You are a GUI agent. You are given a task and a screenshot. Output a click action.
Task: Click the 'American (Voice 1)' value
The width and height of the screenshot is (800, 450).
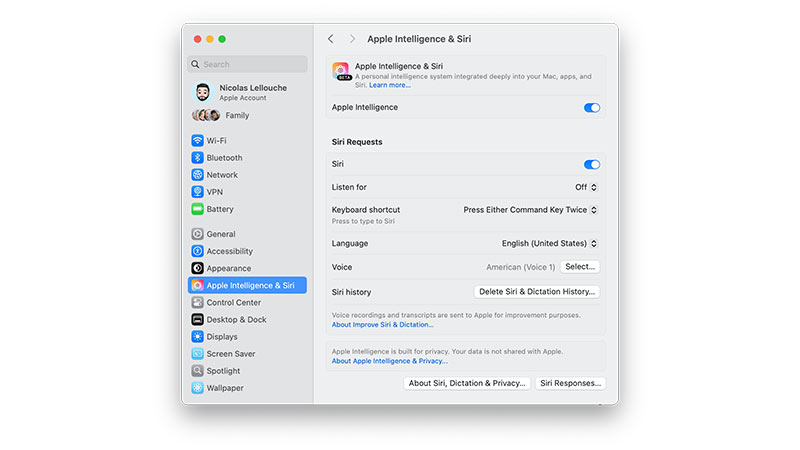[x=520, y=267]
